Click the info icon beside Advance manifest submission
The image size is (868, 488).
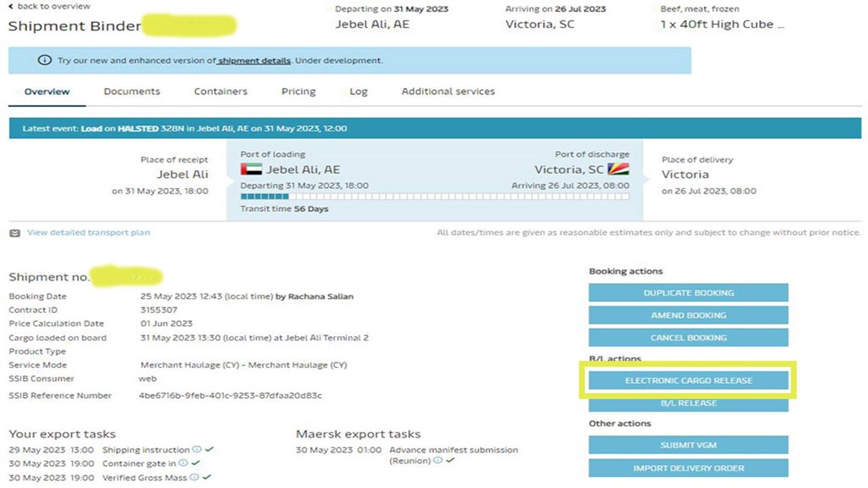(x=437, y=461)
